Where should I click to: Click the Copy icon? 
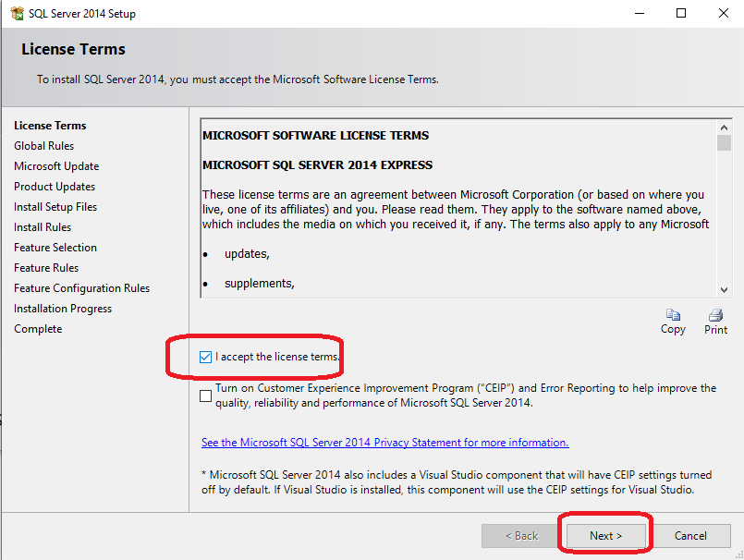(x=673, y=314)
